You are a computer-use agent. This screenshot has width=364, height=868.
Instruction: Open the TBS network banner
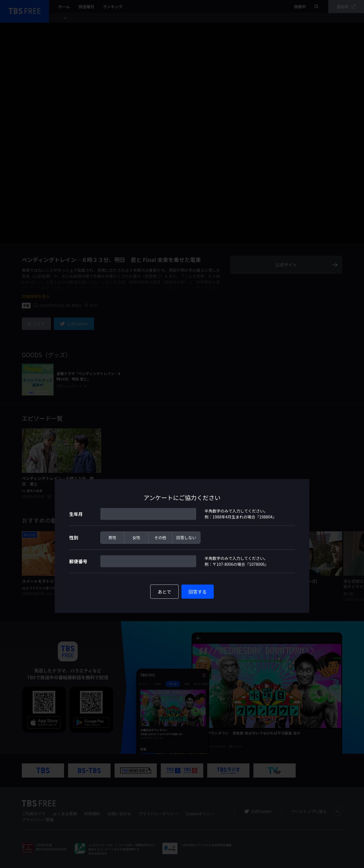43,770
